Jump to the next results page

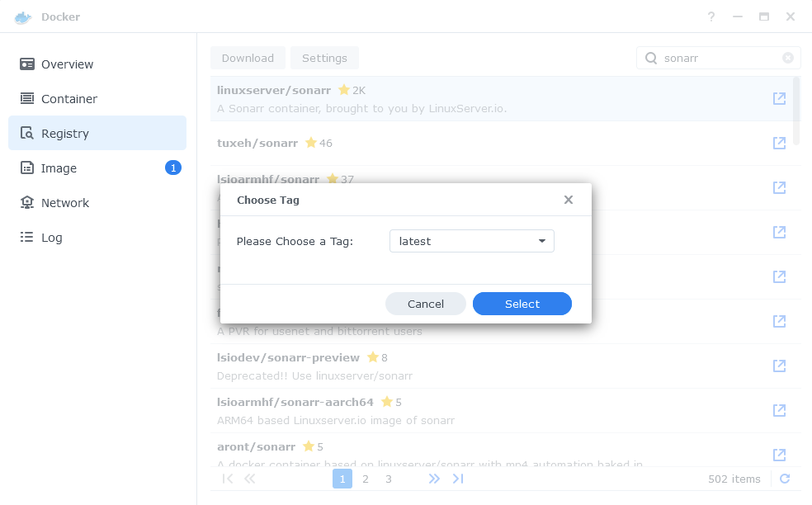434,479
